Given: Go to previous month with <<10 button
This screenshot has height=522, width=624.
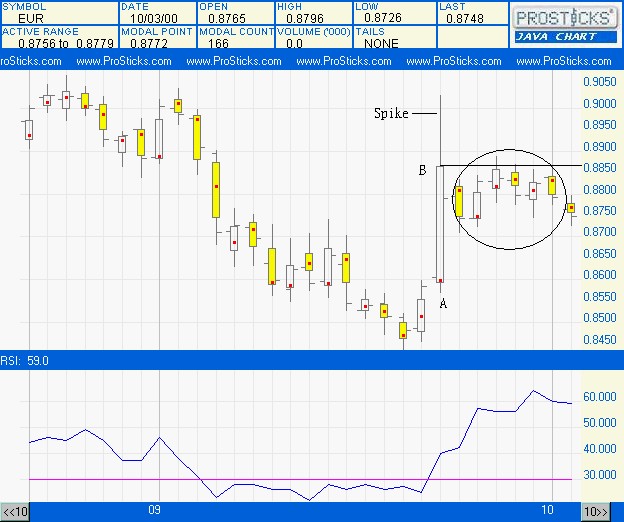Looking at the screenshot, I should (15, 511).
